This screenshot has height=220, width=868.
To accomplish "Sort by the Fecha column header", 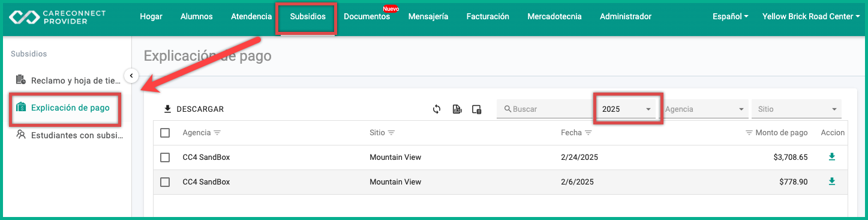I will [572, 133].
